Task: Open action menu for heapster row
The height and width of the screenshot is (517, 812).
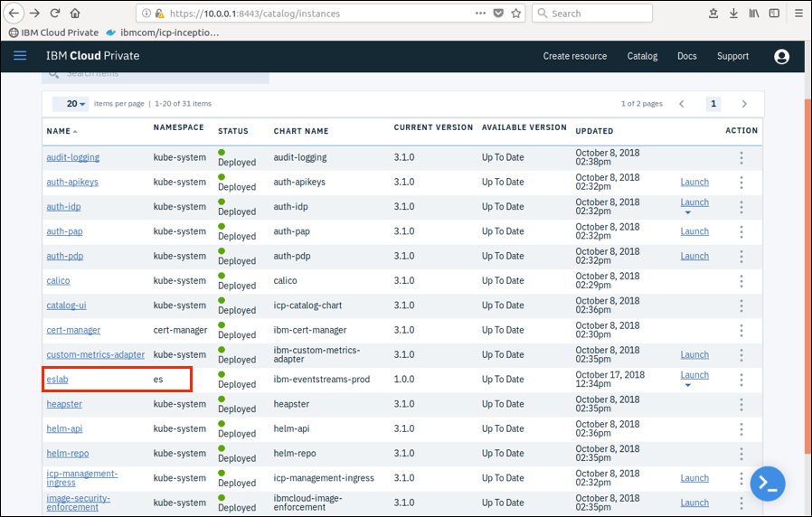Action: [741, 404]
